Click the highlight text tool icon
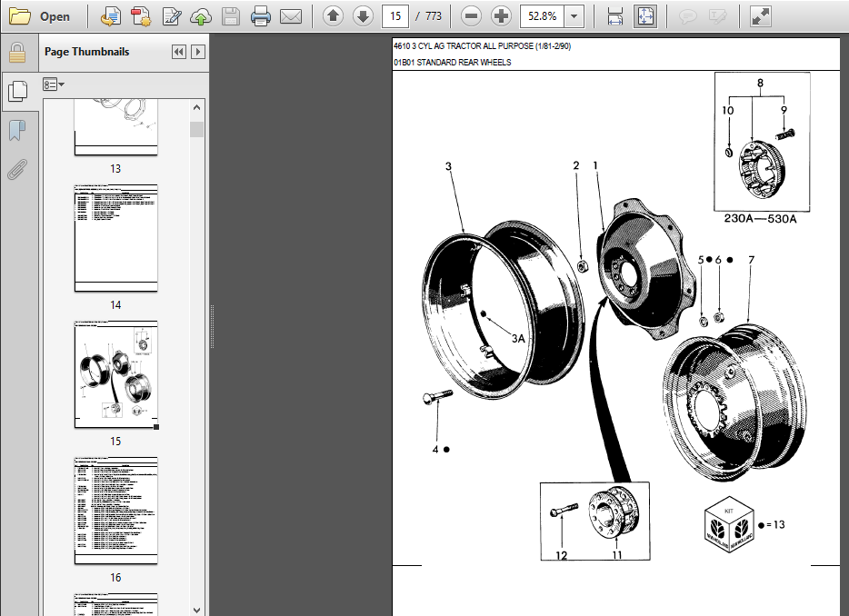 (x=717, y=16)
